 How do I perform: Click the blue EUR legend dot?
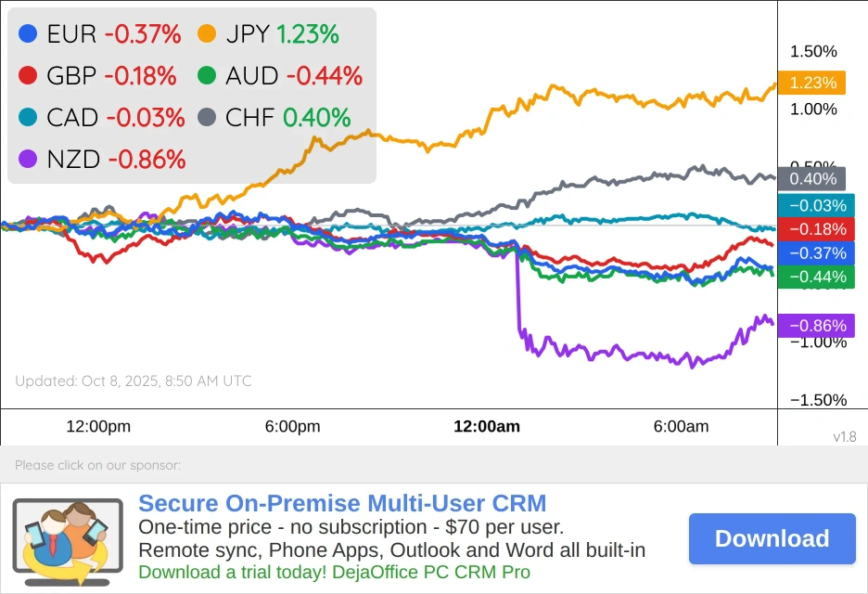click(x=28, y=34)
